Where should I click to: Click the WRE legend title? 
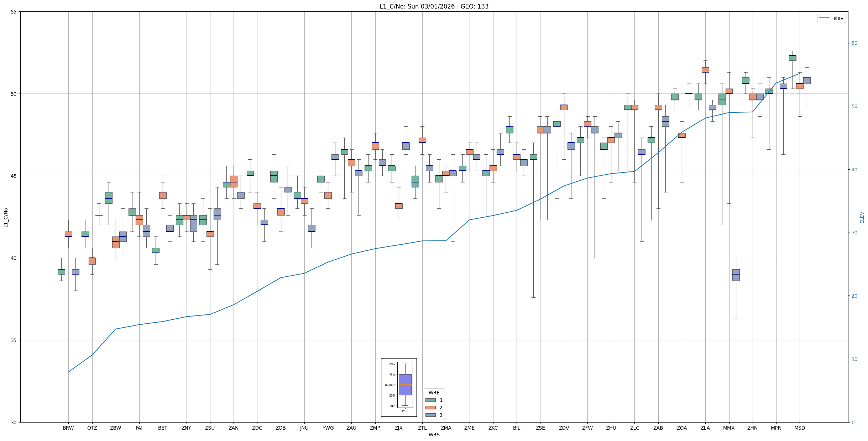[434, 393]
